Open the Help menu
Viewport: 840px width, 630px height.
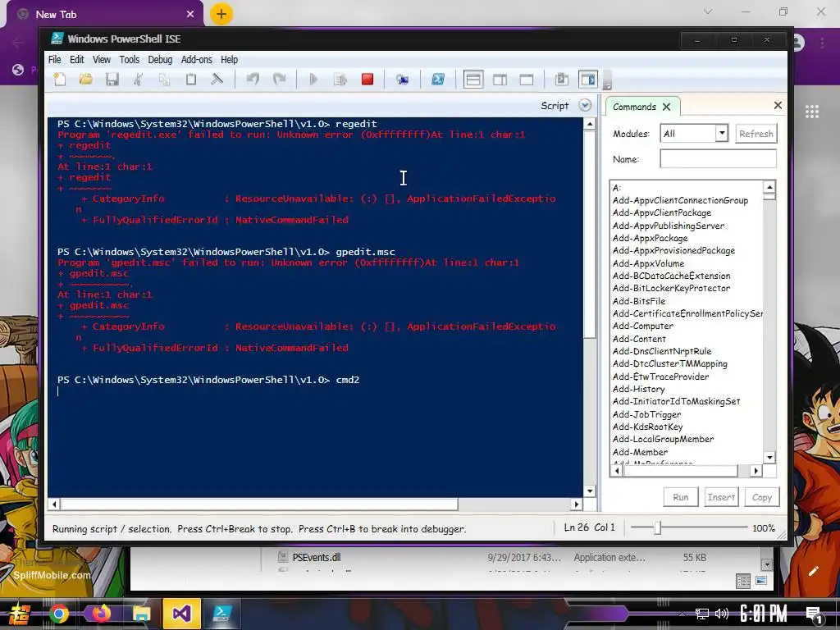(x=229, y=59)
